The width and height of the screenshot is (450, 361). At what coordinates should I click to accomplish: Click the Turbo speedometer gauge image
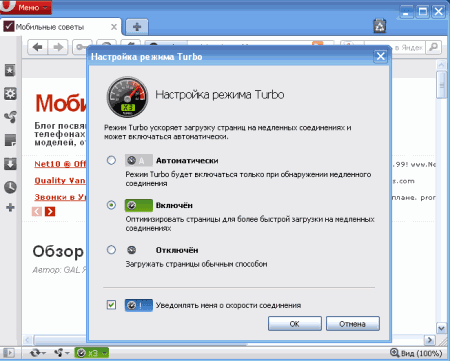tap(127, 97)
